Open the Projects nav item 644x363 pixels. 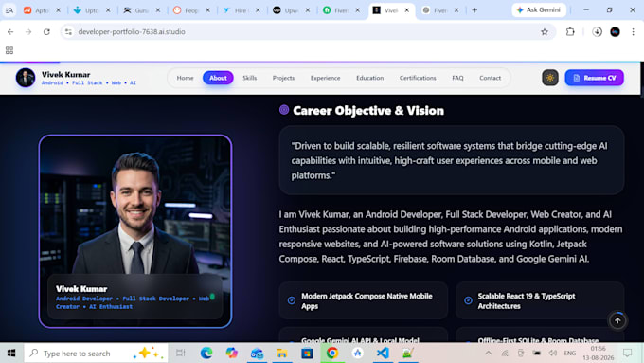click(283, 78)
